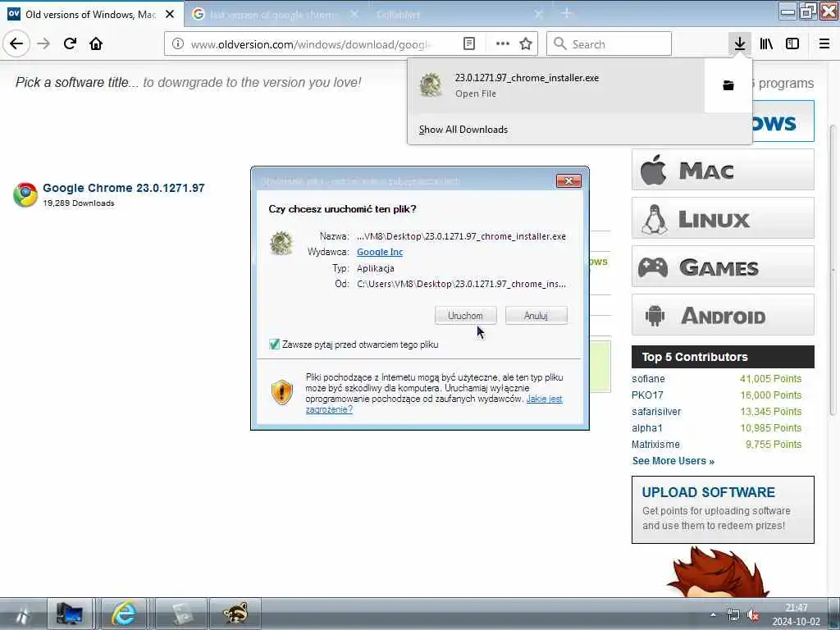Screen dimensions: 840x630
Task: Open contributor alpha1 profile
Action: click(x=647, y=428)
